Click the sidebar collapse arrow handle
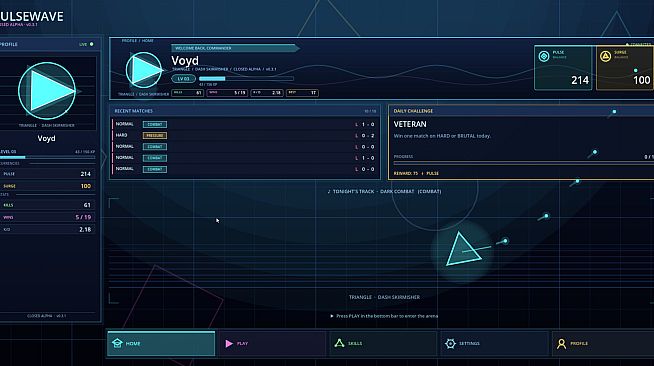Image resolution: width=654 pixels, height=366 pixels. pos(104,156)
